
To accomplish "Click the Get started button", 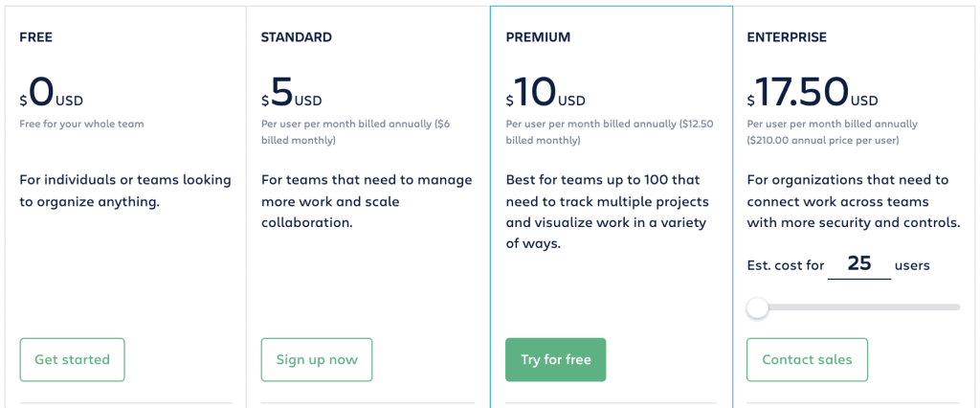I will [73, 360].
